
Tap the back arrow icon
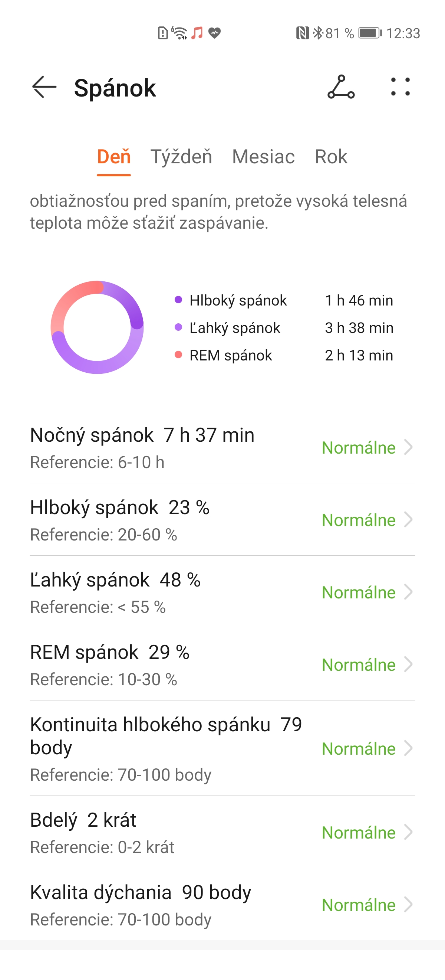(x=44, y=87)
